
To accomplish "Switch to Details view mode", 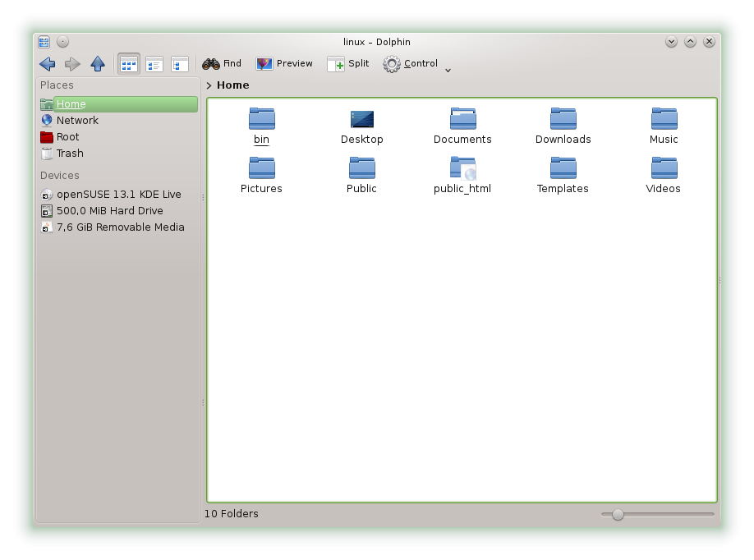I will (180, 64).
